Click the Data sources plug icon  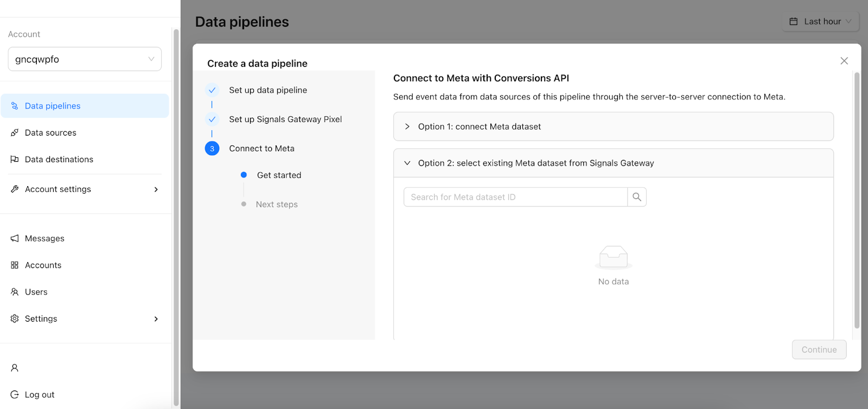15,132
